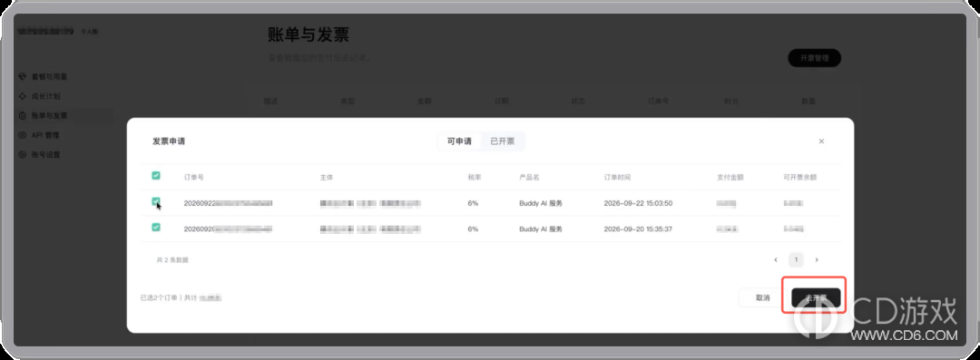Screen dimensions: 980x360
Task: Open API 管理 in the sidebar menu
Action: 45,135
